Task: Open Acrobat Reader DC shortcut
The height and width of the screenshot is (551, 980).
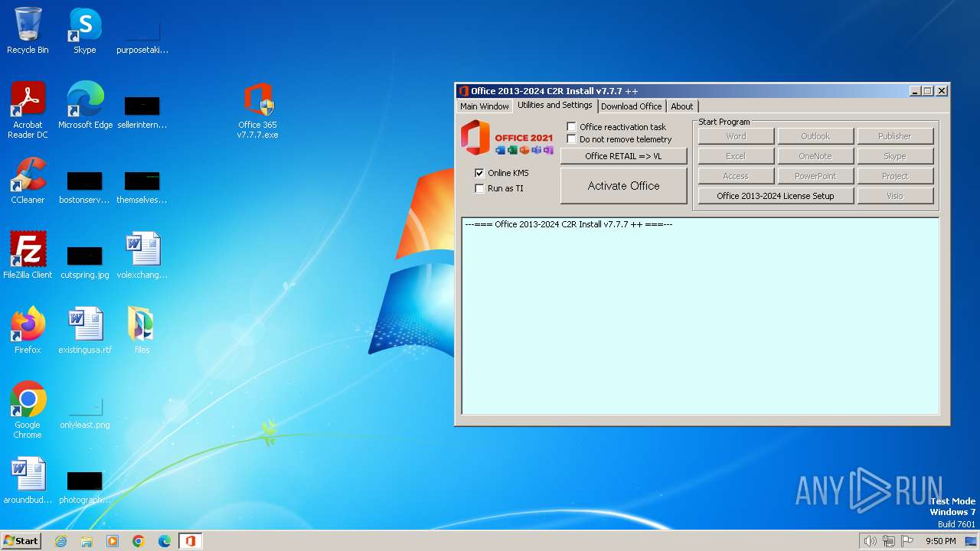Action: tap(28, 110)
